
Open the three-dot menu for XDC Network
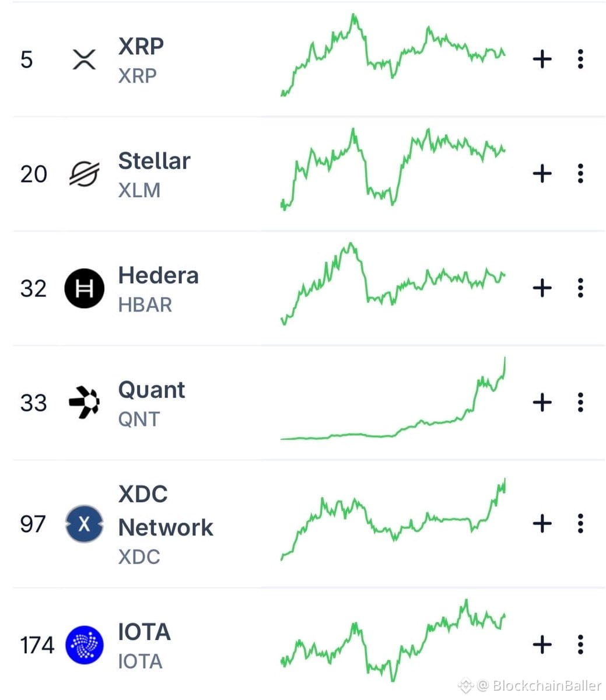coord(580,523)
